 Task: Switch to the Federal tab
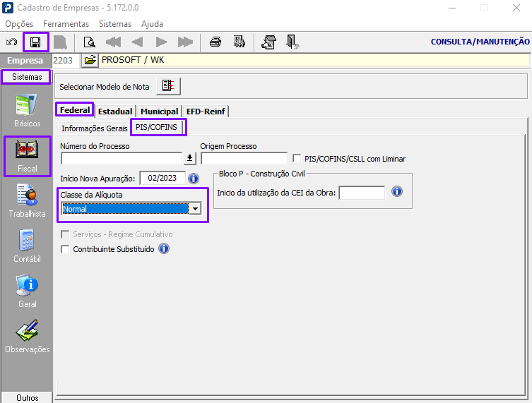[75, 110]
